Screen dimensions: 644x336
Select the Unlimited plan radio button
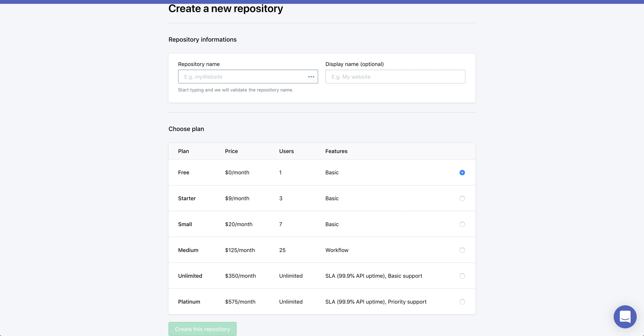click(x=462, y=276)
